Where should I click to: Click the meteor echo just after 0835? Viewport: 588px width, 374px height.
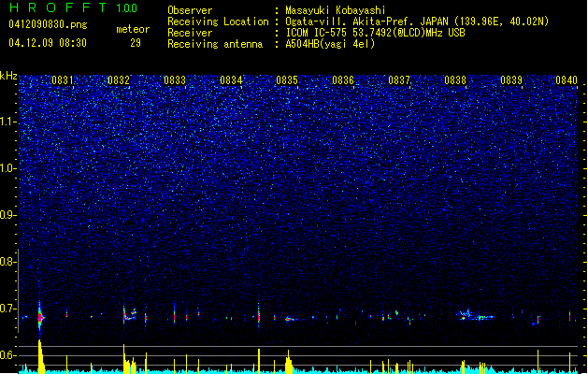(x=291, y=319)
